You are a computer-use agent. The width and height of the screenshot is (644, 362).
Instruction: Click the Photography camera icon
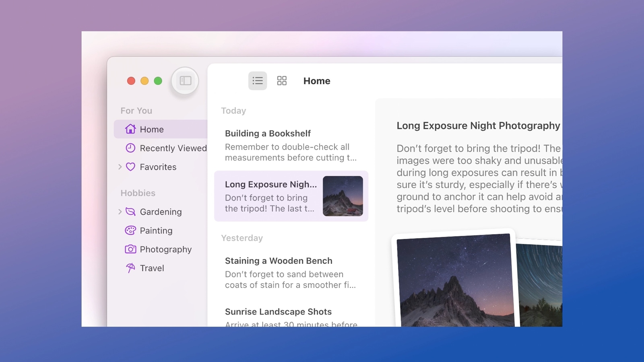[130, 249]
